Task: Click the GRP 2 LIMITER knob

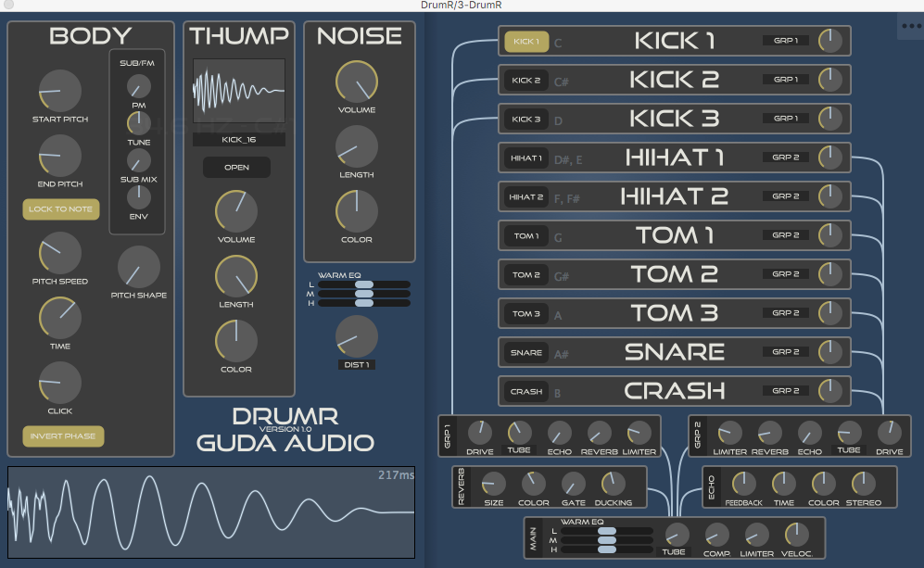Action: click(729, 433)
